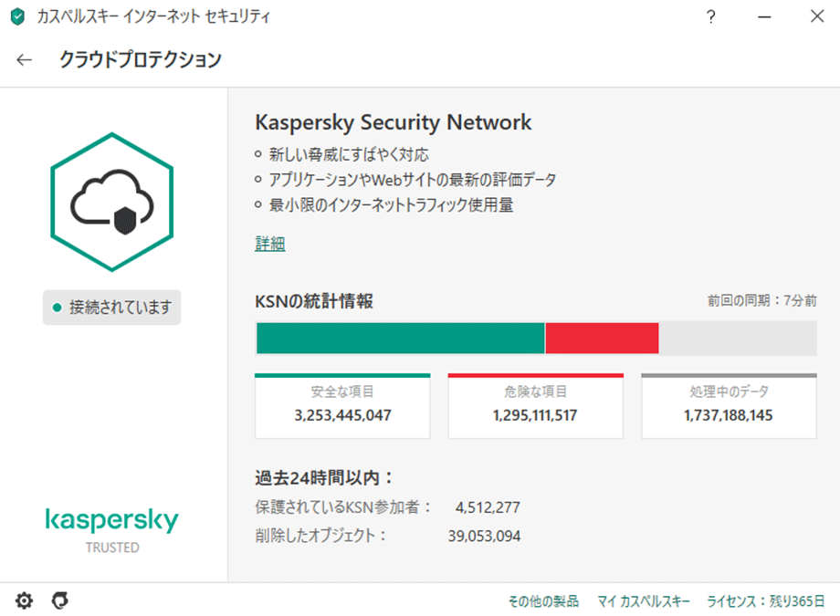Click the ライセンス: 残り365日 link
This screenshot has width=840, height=616.
(x=765, y=601)
